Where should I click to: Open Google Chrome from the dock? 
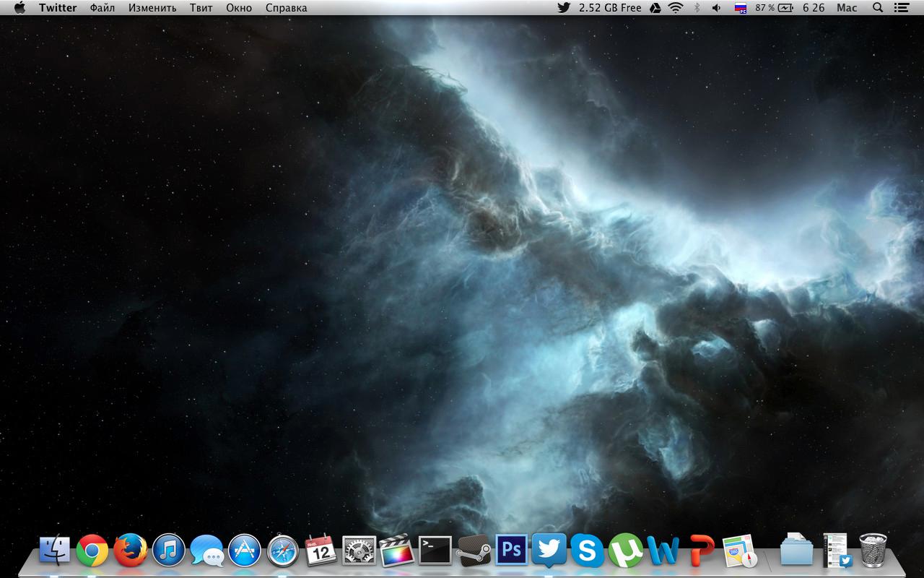92,551
